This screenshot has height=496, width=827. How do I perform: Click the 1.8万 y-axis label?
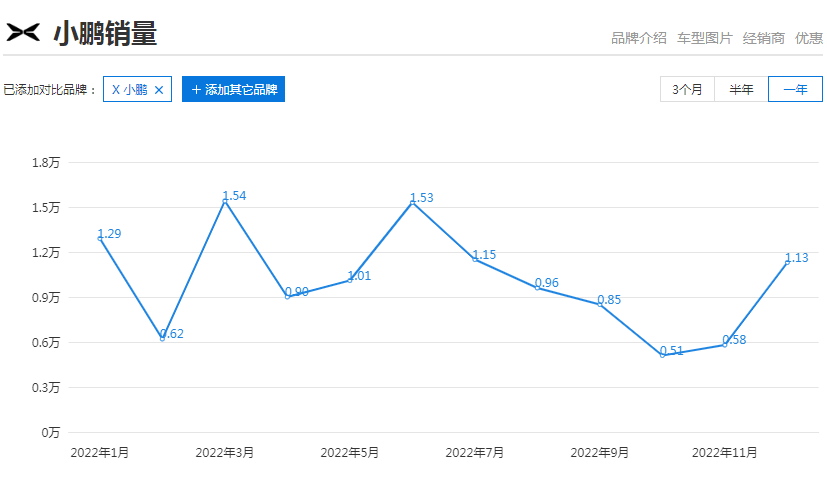pos(46,163)
